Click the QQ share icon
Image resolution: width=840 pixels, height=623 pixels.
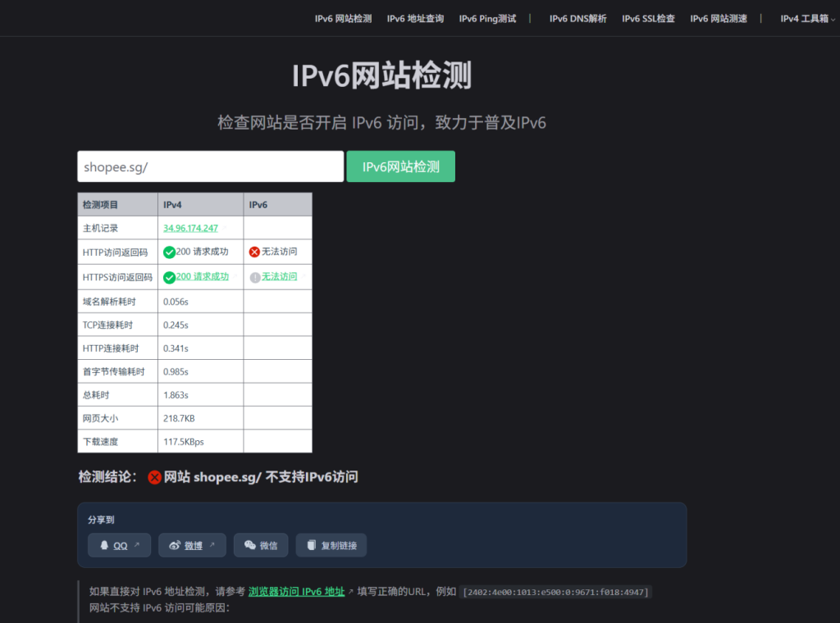(104, 544)
